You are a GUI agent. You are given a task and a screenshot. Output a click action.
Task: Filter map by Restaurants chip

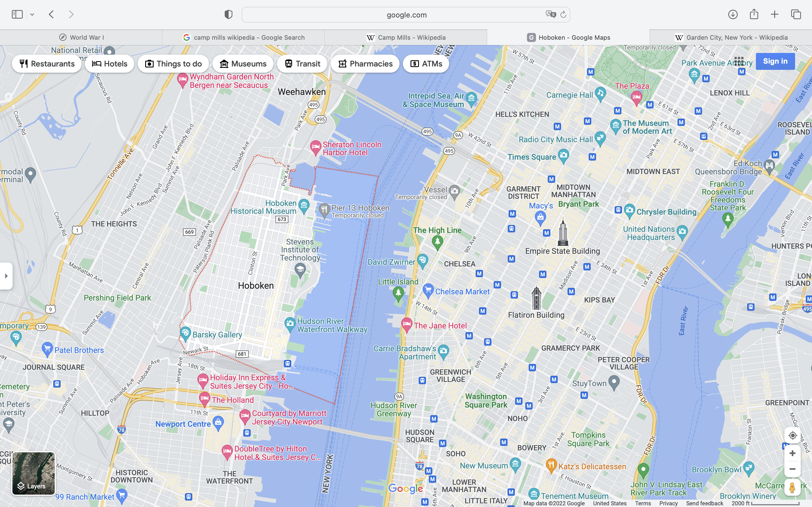pyautogui.click(x=47, y=64)
